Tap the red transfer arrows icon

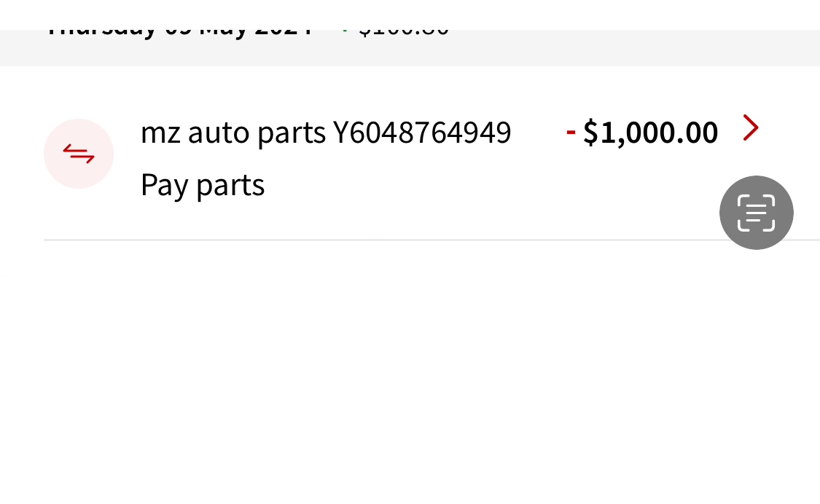click(x=79, y=154)
